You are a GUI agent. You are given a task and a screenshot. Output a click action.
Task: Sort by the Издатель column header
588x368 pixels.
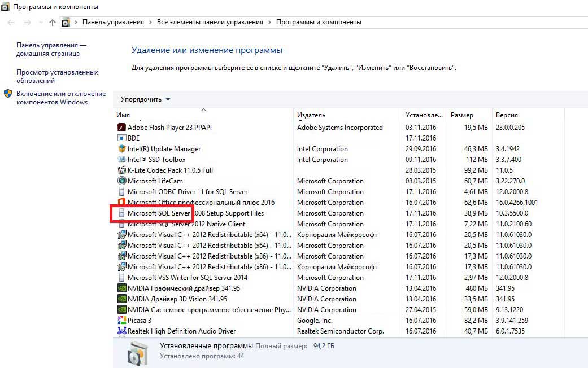[x=347, y=115]
